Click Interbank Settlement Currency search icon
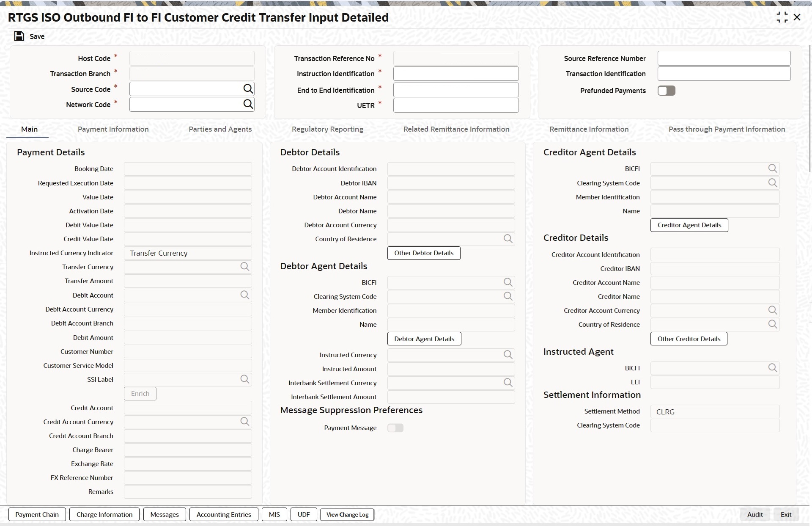Image resolution: width=812 pixels, height=527 pixels. pyautogui.click(x=507, y=383)
